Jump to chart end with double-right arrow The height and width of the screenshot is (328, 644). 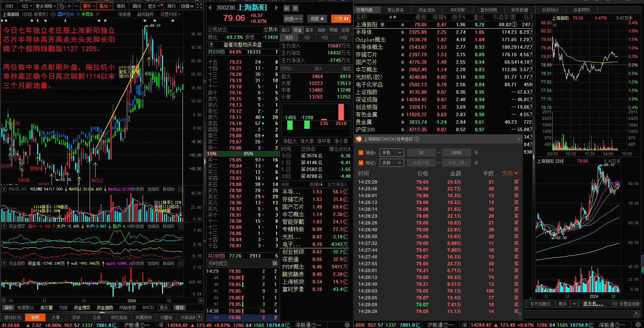pyautogui.click(x=201, y=301)
